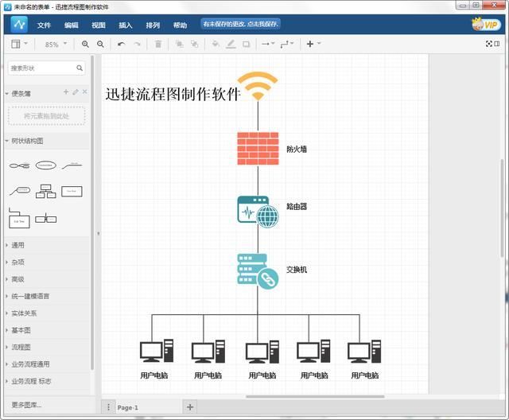The image size is (509, 420).
Task: Open the plus insert dropdown
Action: click(313, 44)
